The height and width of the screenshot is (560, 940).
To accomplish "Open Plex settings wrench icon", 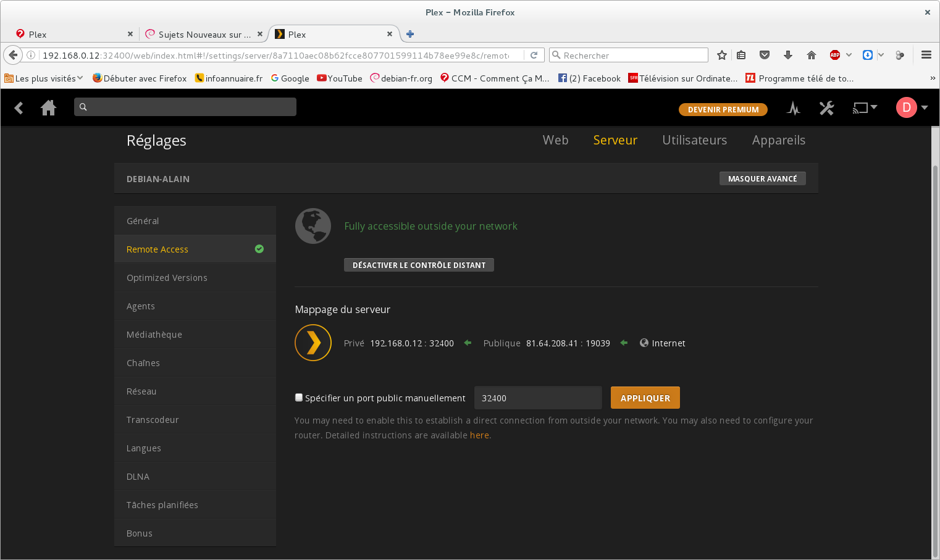I will click(x=826, y=108).
